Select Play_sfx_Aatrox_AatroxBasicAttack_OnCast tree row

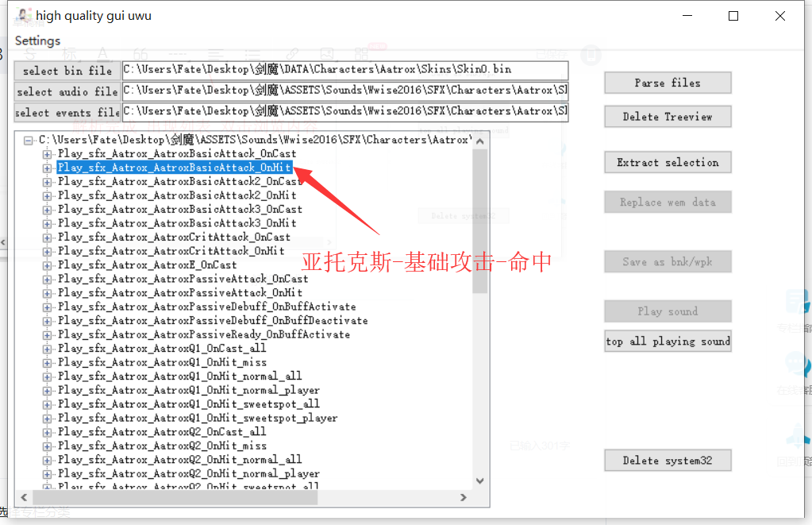(x=176, y=153)
